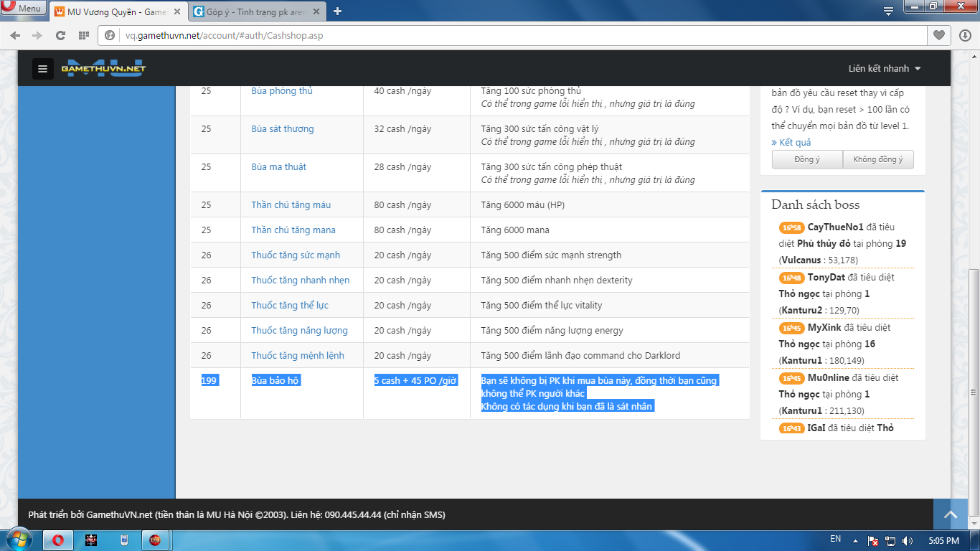The image size is (980, 551).
Task: Switch the EN input language indicator
Action: (835, 539)
